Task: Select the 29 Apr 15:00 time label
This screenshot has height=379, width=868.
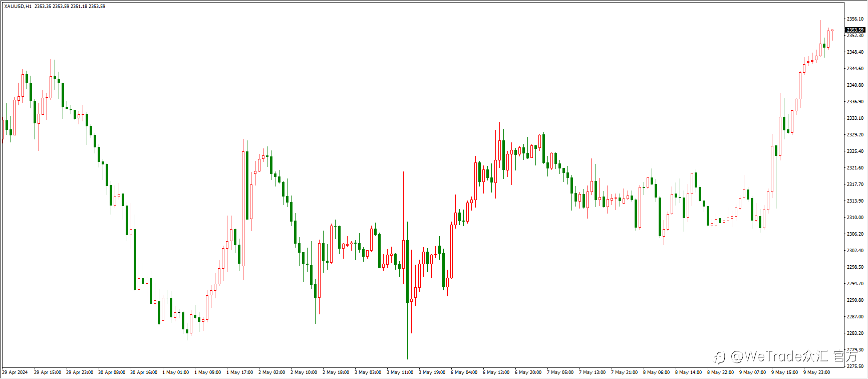Action: tap(48, 372)
